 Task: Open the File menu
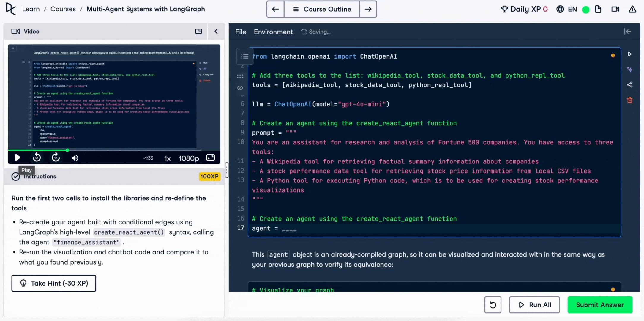(x=241, y=32)
